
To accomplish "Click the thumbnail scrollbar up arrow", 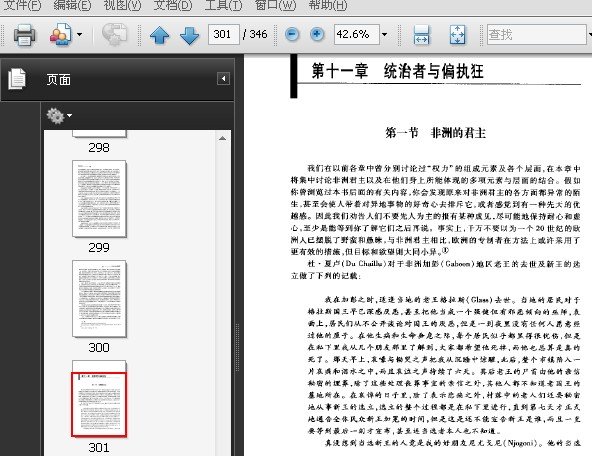I will [x=222, y=139].
